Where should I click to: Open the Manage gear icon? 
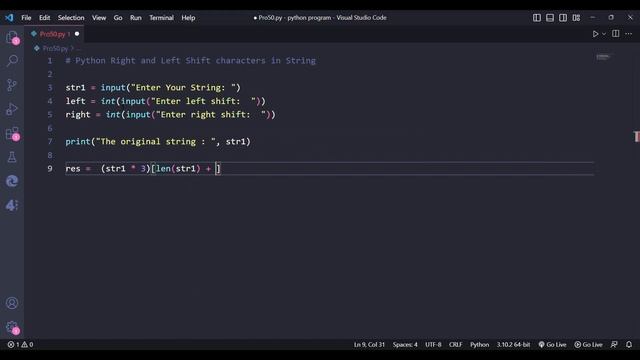(x=12, y=327)
